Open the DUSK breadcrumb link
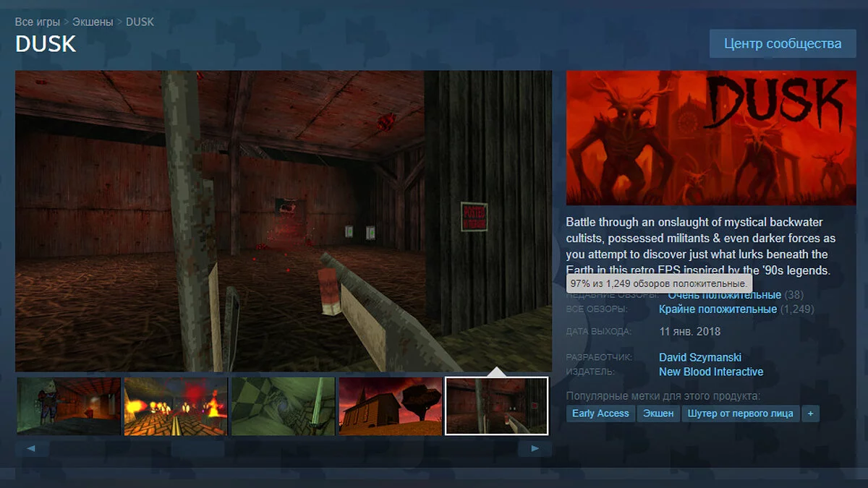The width and height of the screenshot is (868, 488). 140,22
